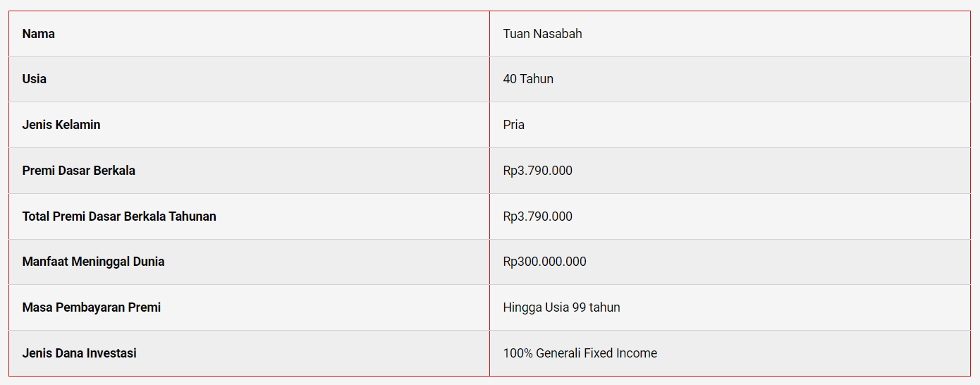The image size is (980, 385).
Task: Select the Tuan Nasabah value
Action: [542, 34]
